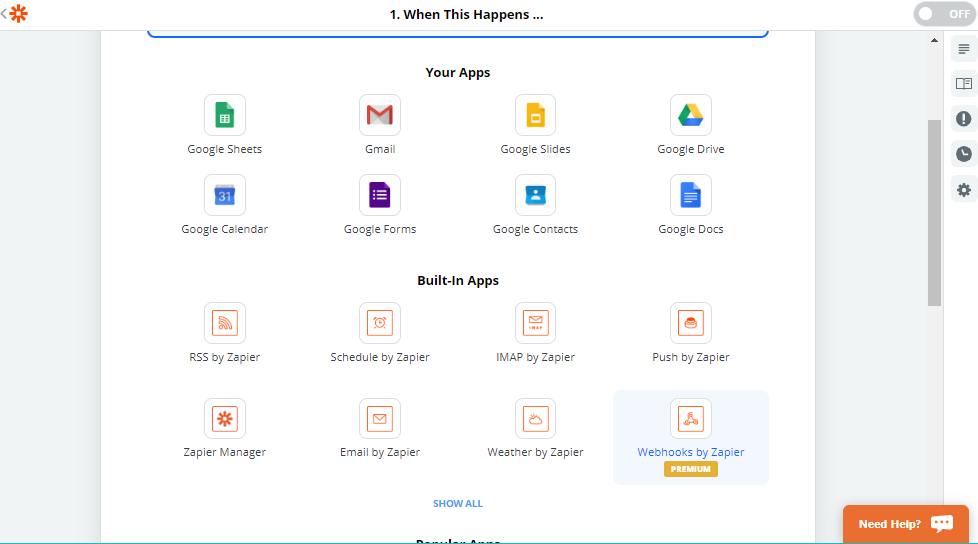Select the Google Sheets app icon
Viewport: 978px width, 544px height.
click(x=224, y=116)
